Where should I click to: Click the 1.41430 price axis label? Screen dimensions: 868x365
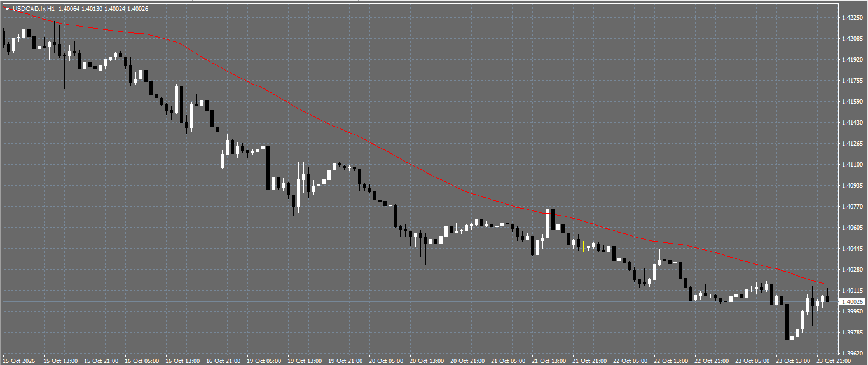click(x=852, y=123)
